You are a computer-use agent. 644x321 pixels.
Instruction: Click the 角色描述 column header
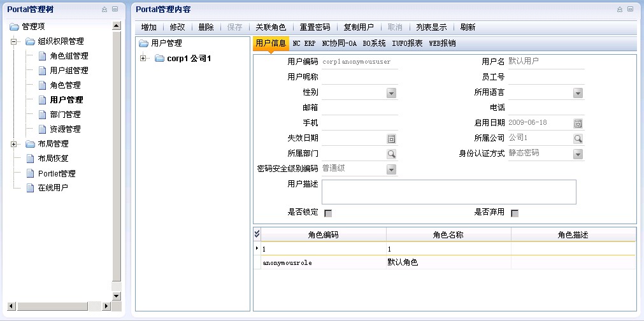click(574, 235)
